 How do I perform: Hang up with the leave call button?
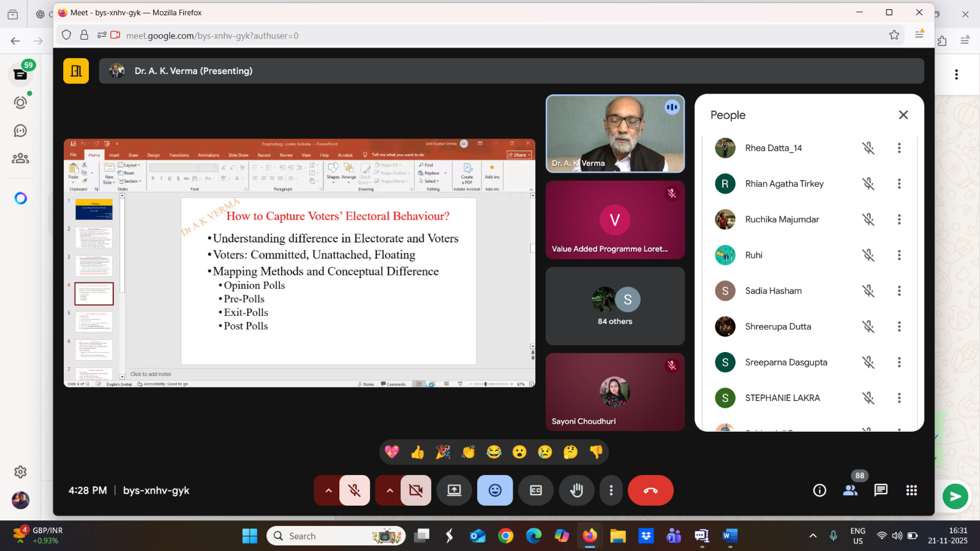650,490
